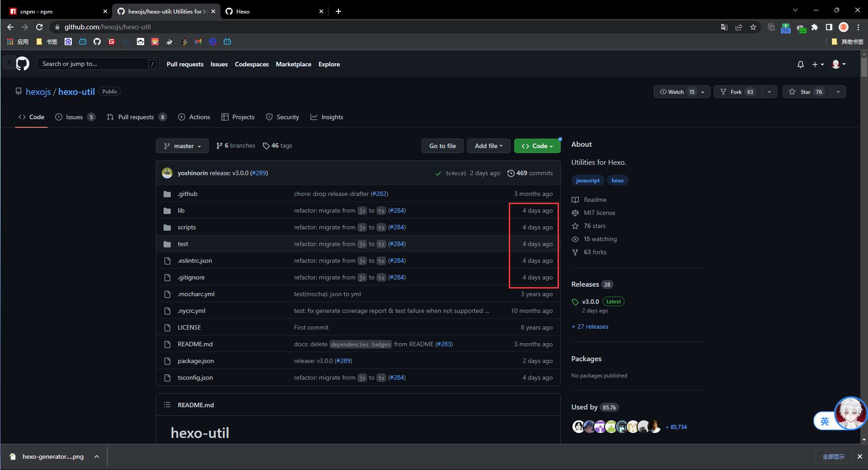Click the README table of contents icon
Screen dimensions: 868x470
point(167,405)
